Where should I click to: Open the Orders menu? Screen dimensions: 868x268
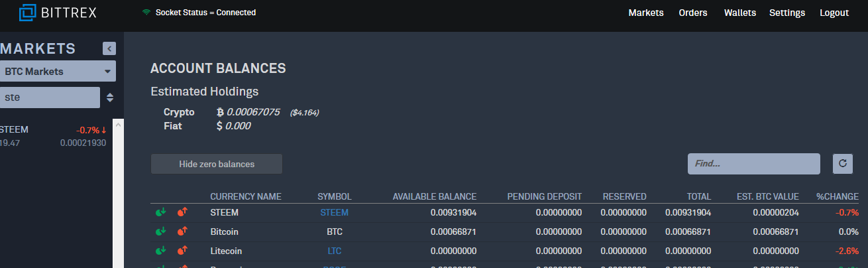693,13
